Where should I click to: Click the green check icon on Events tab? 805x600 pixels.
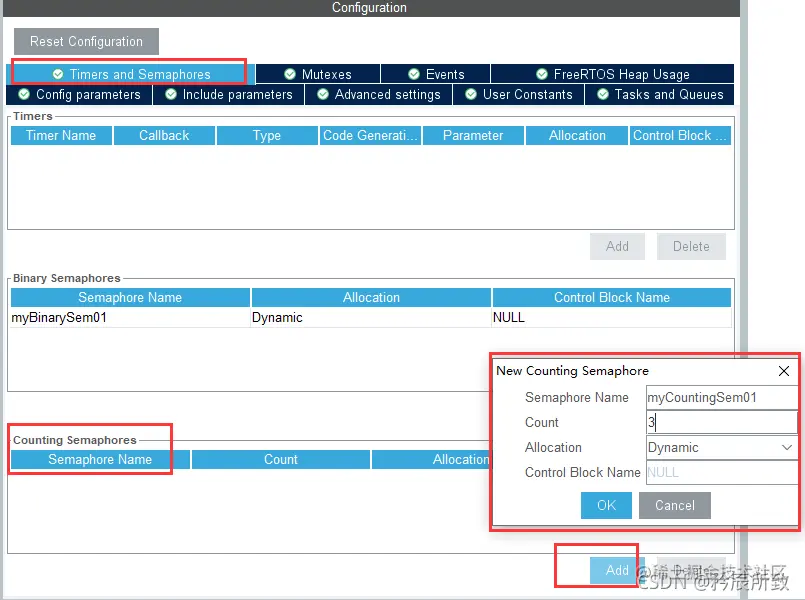tap(414, 74)
